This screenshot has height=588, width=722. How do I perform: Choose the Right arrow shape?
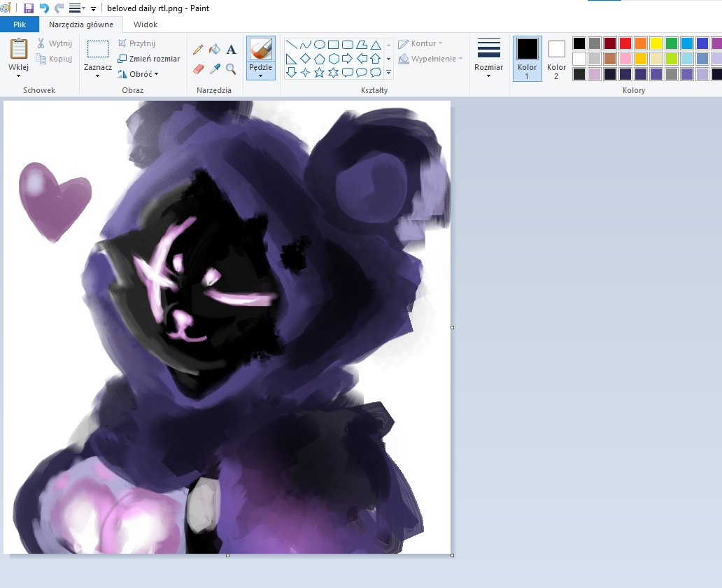348,59
